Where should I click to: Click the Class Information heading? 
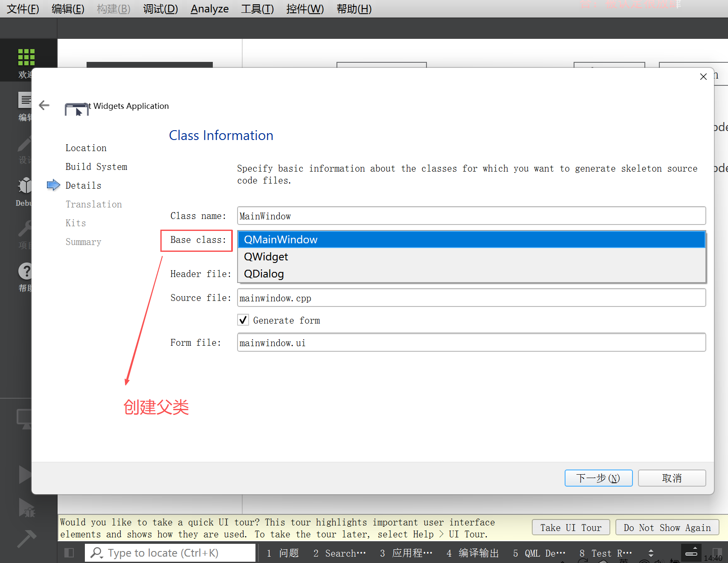point(221,135)
